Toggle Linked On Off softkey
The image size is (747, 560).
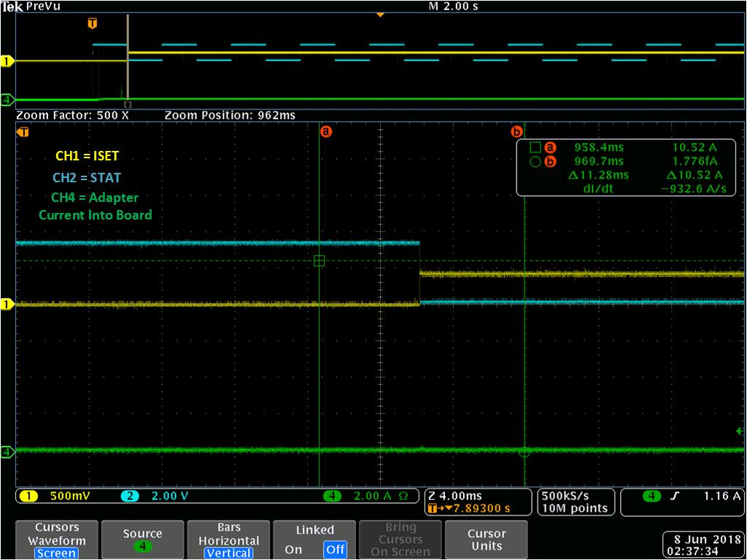[314, 540]
